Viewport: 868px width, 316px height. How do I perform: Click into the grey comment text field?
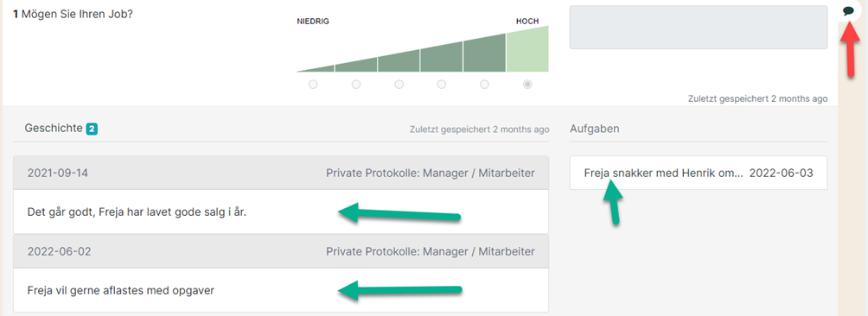click(x=699, y=27)
